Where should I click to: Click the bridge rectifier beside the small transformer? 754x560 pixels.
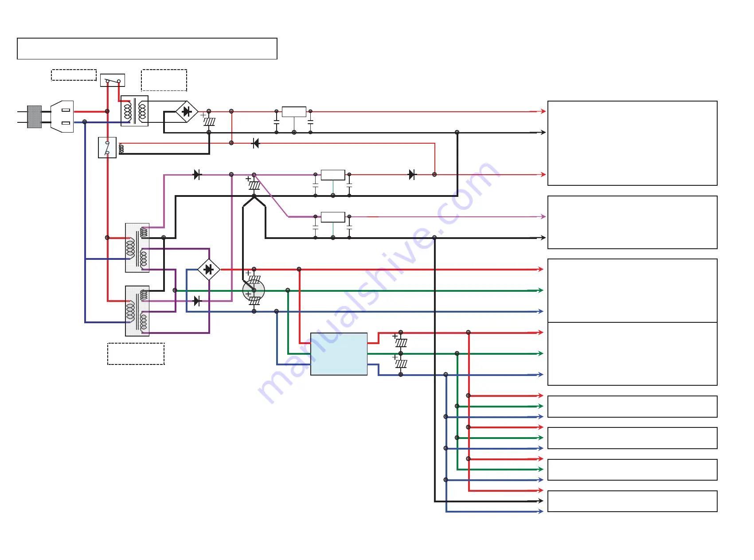tap(187, 111)
